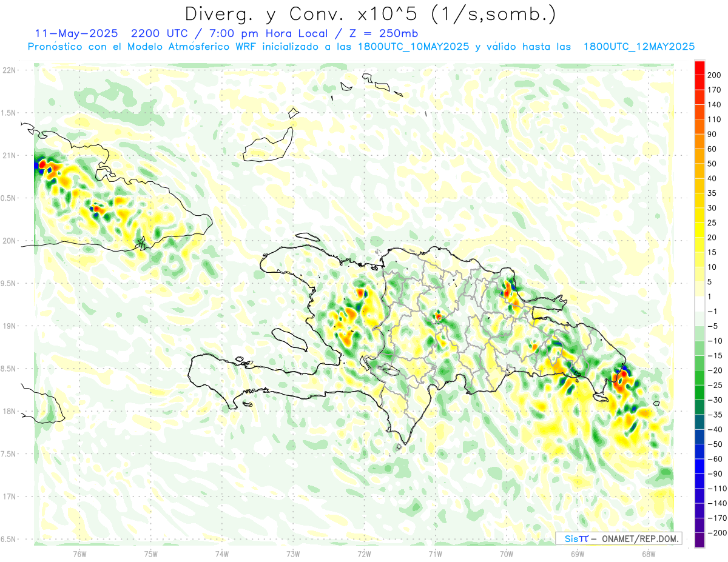Click the positive 5 color scale label
This screenshot has height=562, width=728.
click(710, 282)
